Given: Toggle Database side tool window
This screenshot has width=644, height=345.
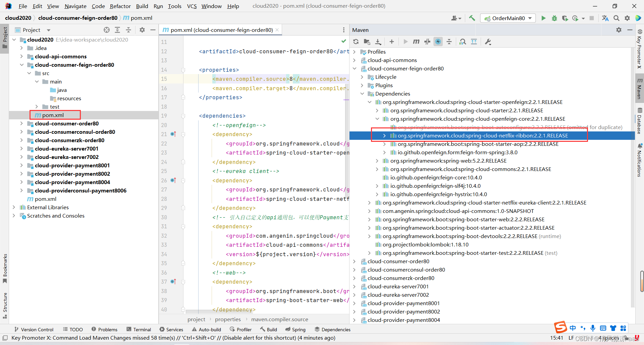Looking at the screenshot, I should 639,120.
